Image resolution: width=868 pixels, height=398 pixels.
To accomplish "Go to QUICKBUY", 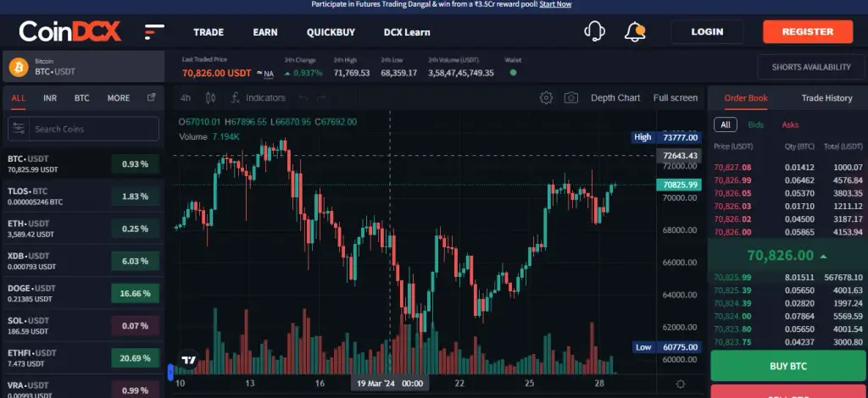I will click(331, 32).
